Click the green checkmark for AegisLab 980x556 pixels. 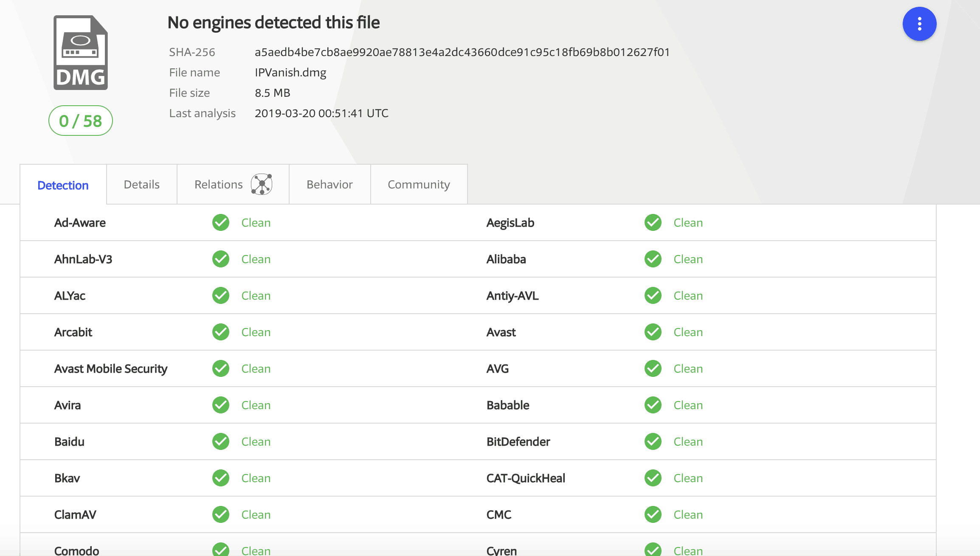pos(653,222)
